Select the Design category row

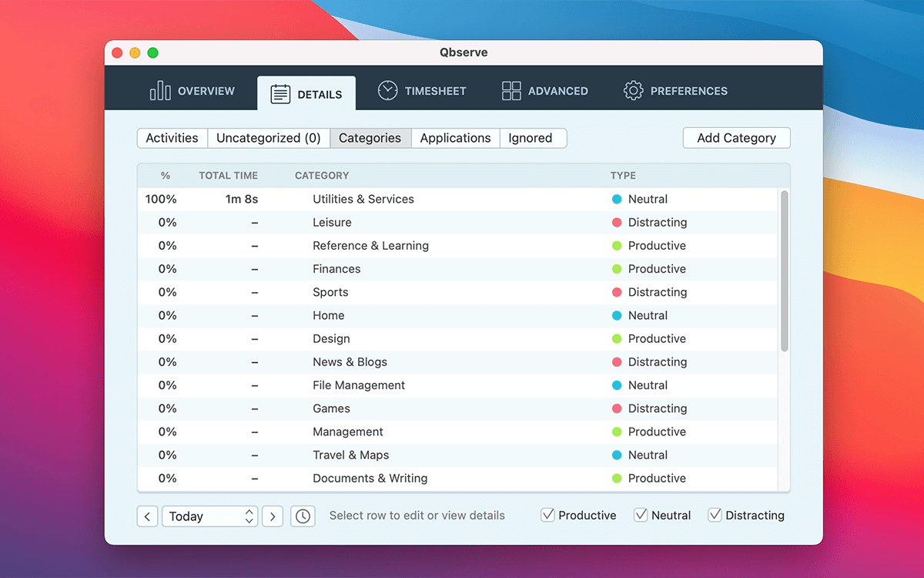458,338
